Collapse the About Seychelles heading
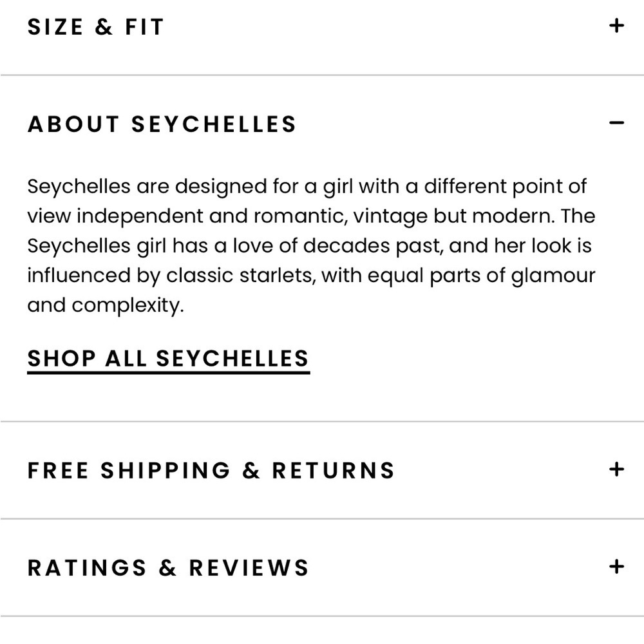Viewport: 644px width, 644px height. [162, 124]
